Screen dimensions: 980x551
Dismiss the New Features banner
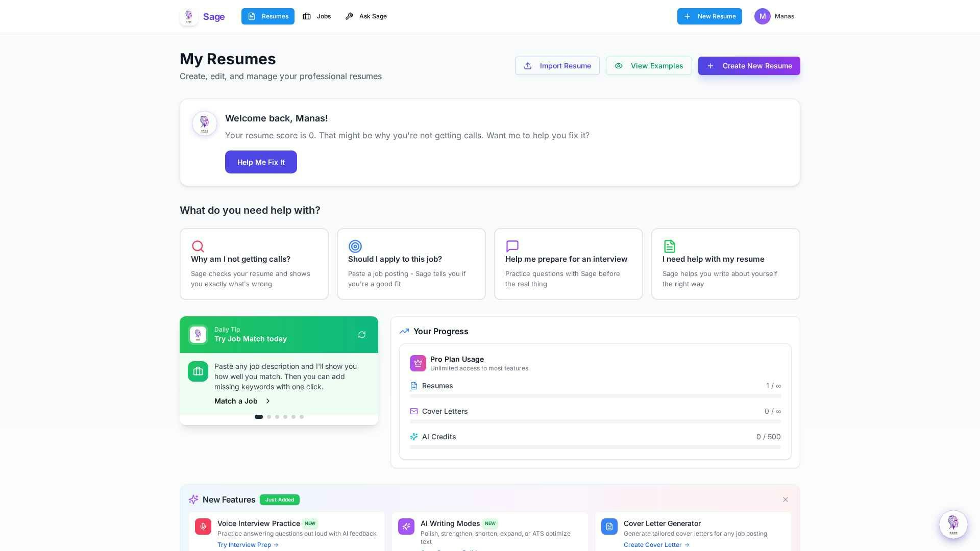click(x=786, y=499)
